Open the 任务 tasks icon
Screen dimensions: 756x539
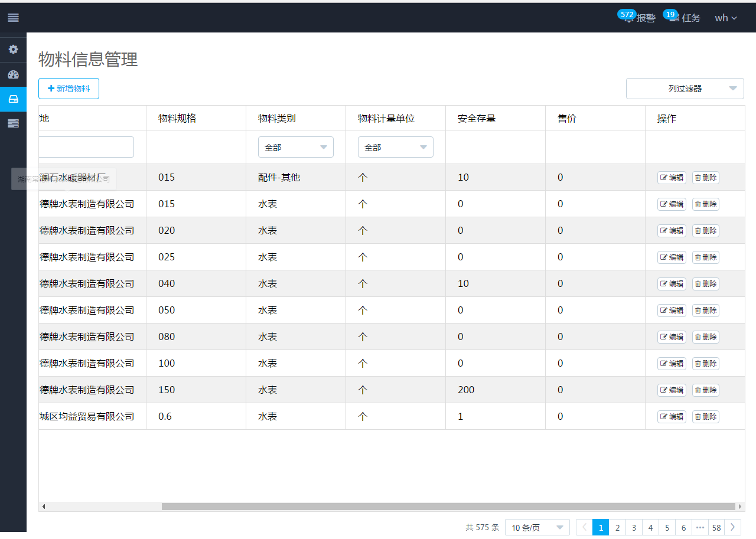point(674,18)
